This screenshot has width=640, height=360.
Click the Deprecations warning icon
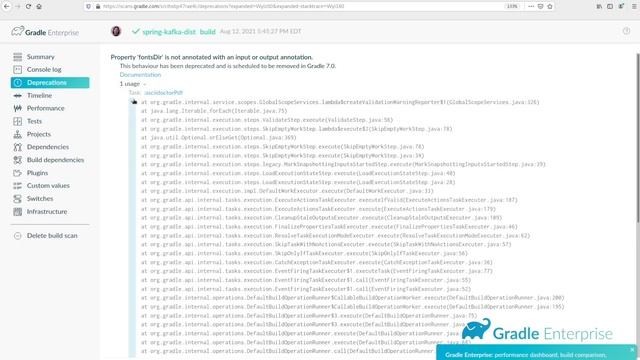point(18,82)
